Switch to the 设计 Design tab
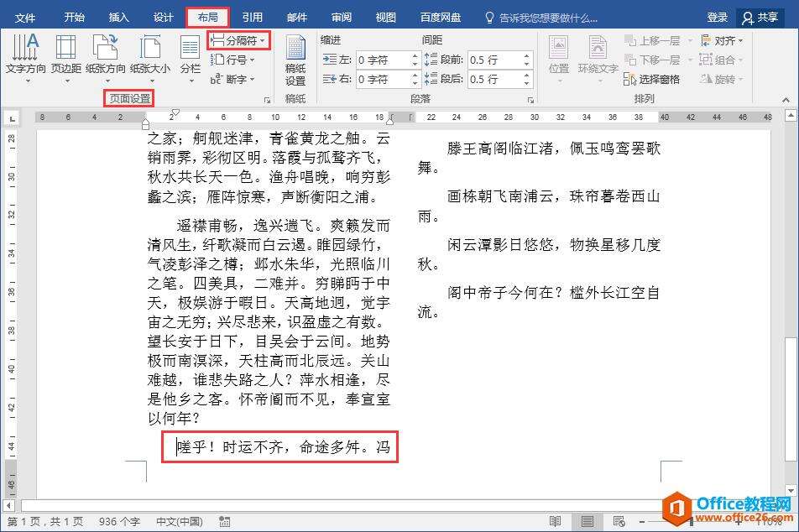The height and width of the screenshot is (532, 799). (163, 18)
